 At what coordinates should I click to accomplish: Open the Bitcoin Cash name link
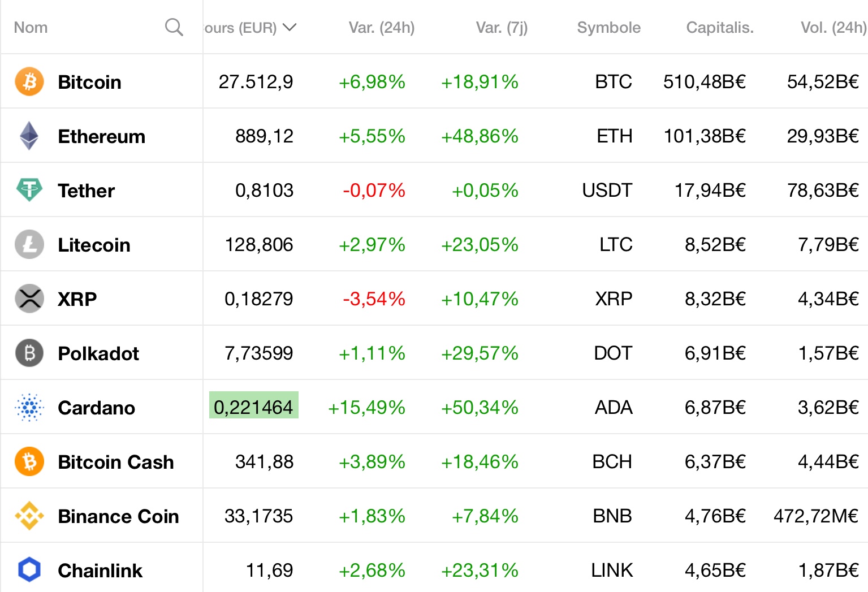click(116, 462)
